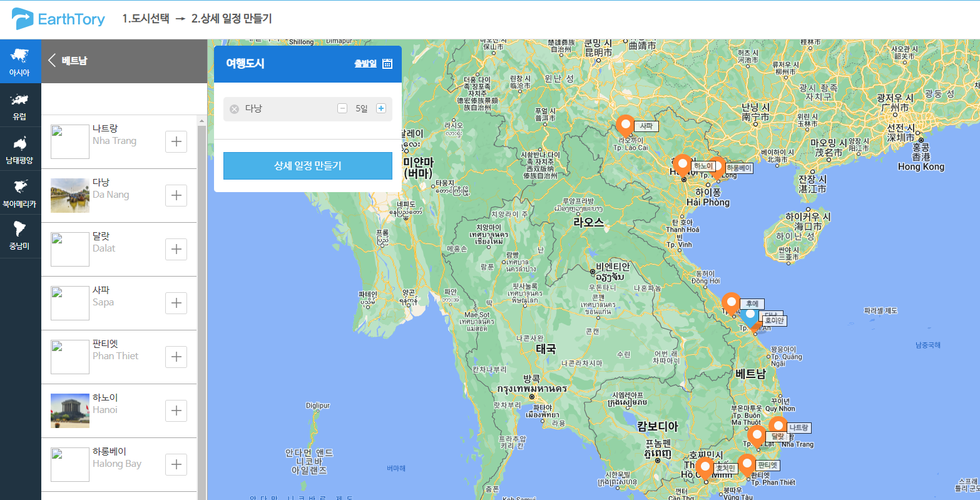Select the 남태평양 region icon

pos(20,149)
